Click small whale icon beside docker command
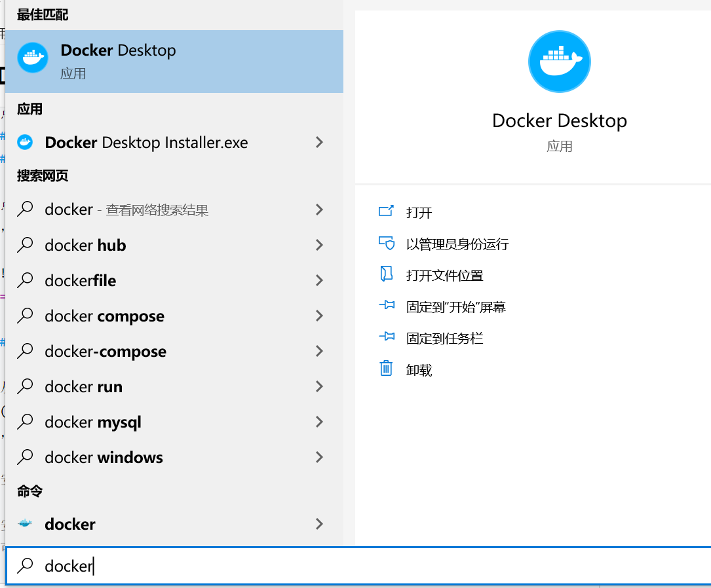 [x=25, y=524]
